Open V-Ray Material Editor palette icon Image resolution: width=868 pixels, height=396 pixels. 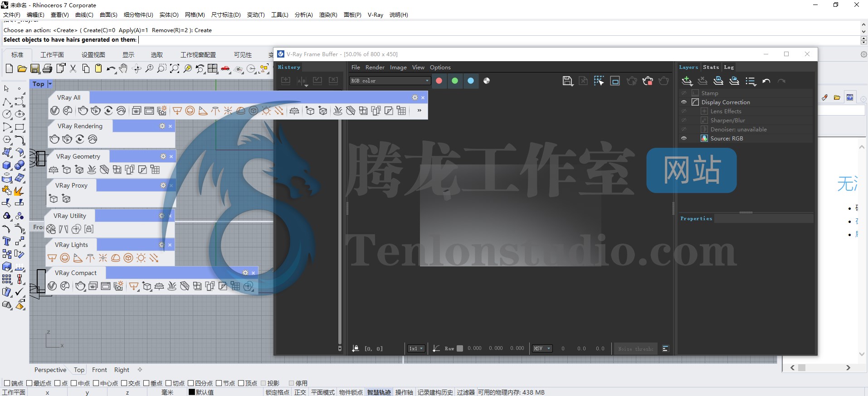coord(68,111)
